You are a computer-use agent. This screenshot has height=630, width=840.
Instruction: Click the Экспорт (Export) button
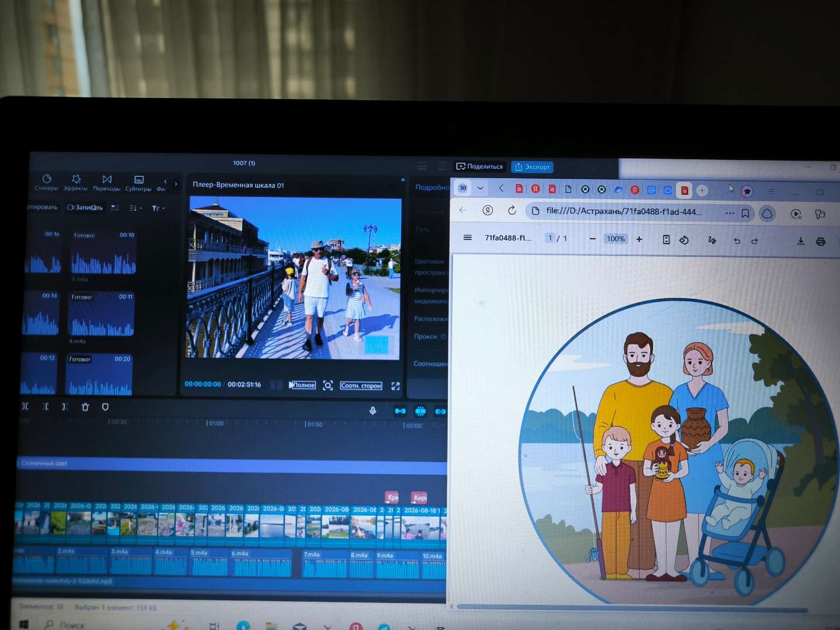(532, 167)
